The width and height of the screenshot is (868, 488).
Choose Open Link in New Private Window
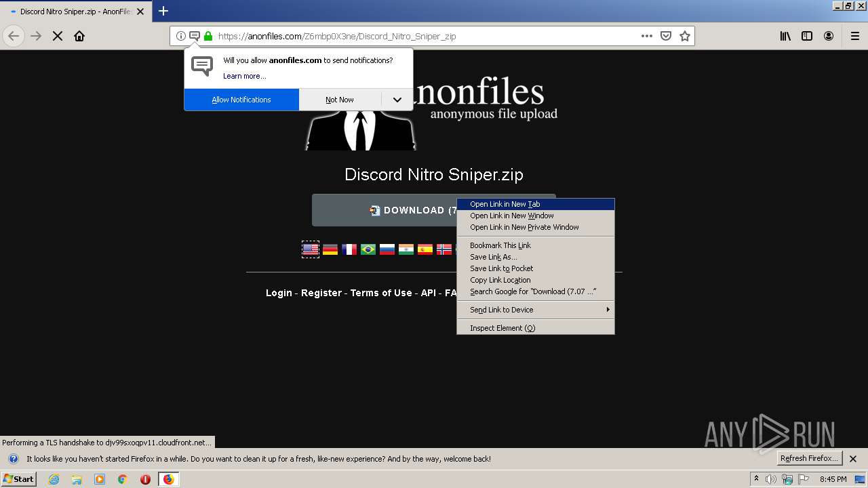pos(536,227)
